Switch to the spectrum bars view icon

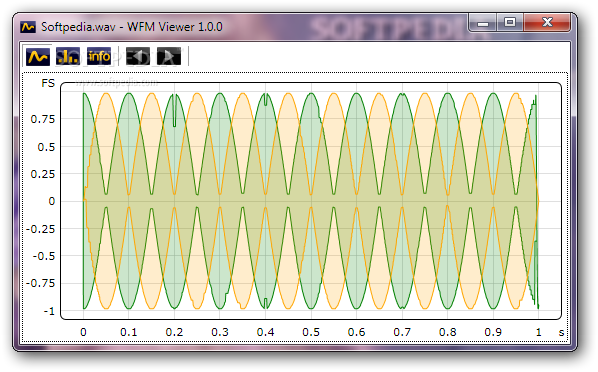(x=68, y=56)
